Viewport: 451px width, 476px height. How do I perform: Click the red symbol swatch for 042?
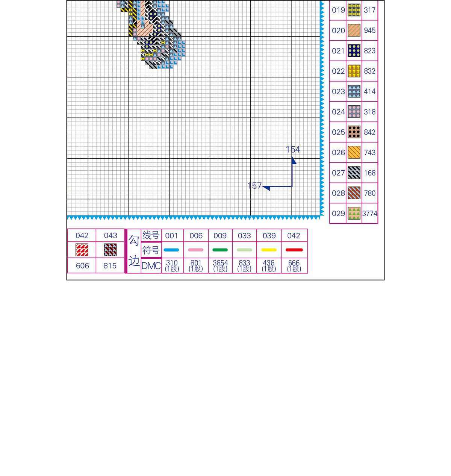82,250
